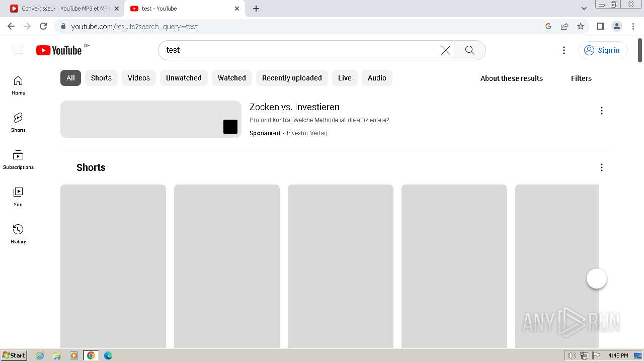The height and width of the screenshot is (362, 644).
Task: Open the third Shorts placeholder card
Action: point(341,266)
